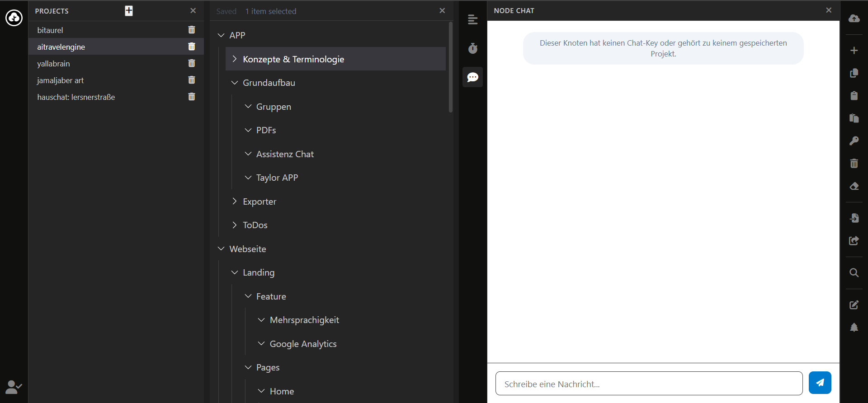Click the file import icon

coord(854,218)
